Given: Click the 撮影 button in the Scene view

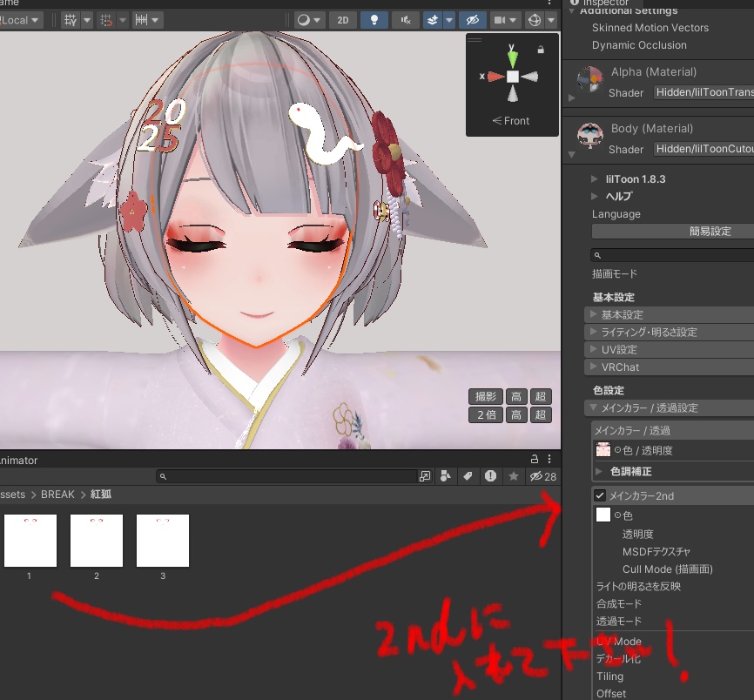Looking at the screenshot, I should click(485, 396).
